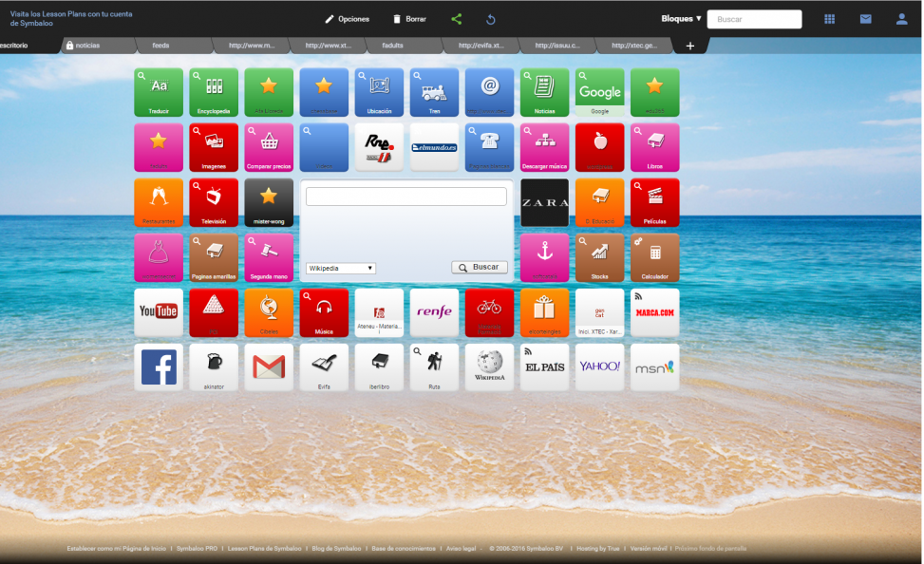
Task: Click the Symbaloo PRO footer link
Action: click(x=198, y=549)
